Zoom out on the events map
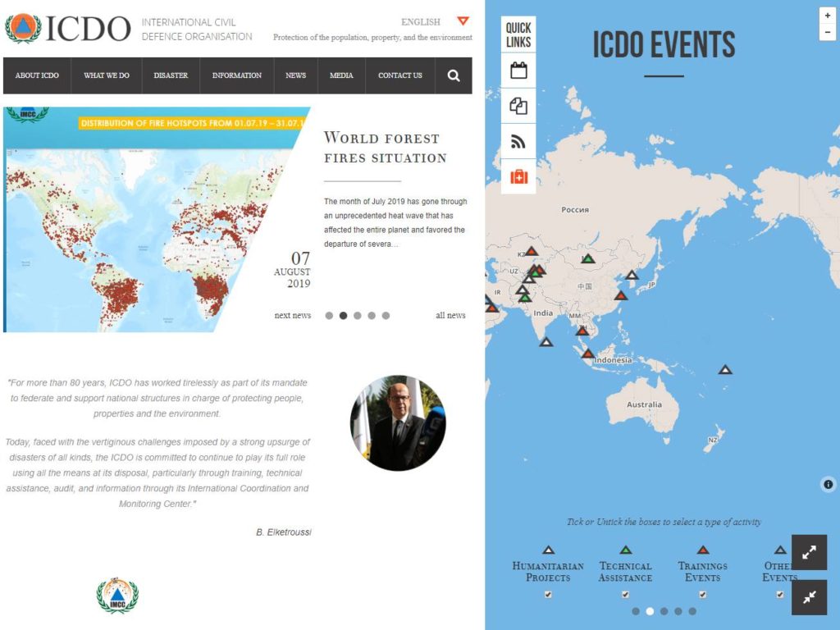Viewport: 840px width, 630px height. tap(828, 32)
